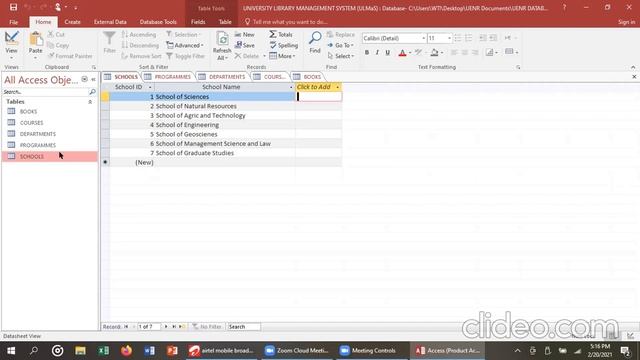Click the Windows Start button
This screenshot has width=640, height=360.
coord(11,351)
